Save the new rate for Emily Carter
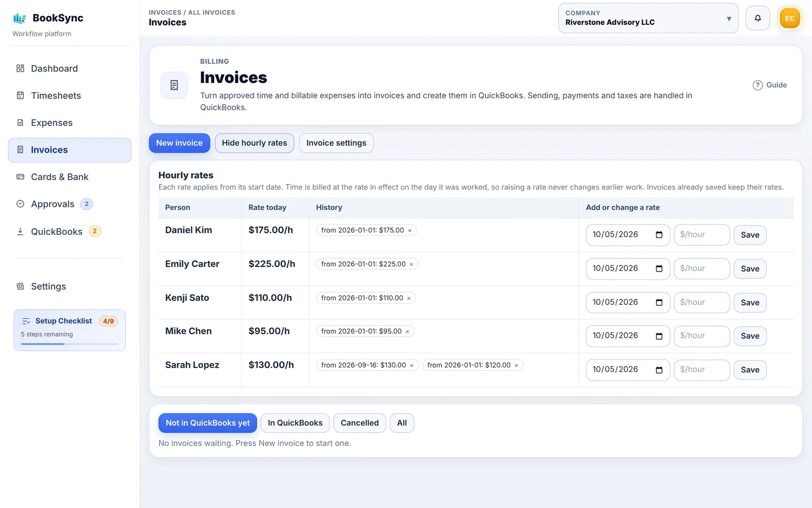This screenshot has height=508, width=812. (750, 269)
